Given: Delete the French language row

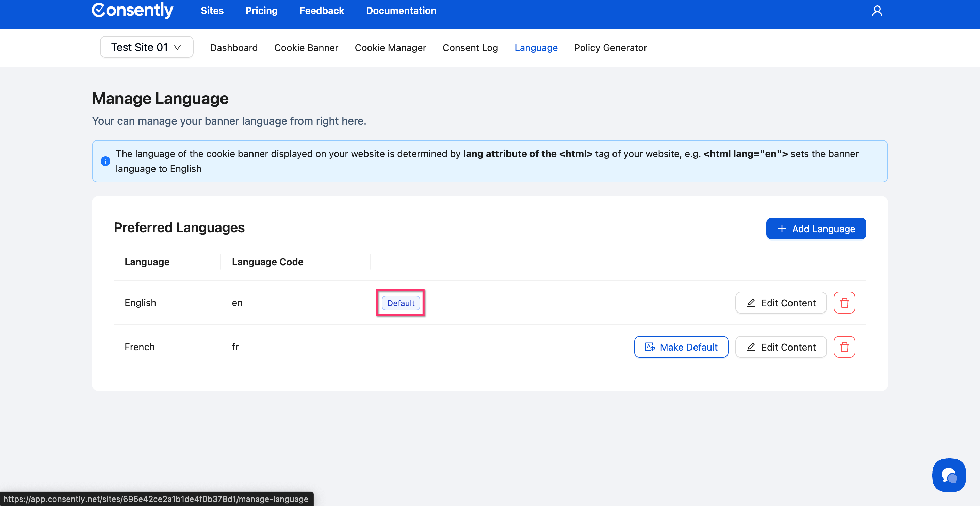Looking at the screenshot, I should (844, 347).
